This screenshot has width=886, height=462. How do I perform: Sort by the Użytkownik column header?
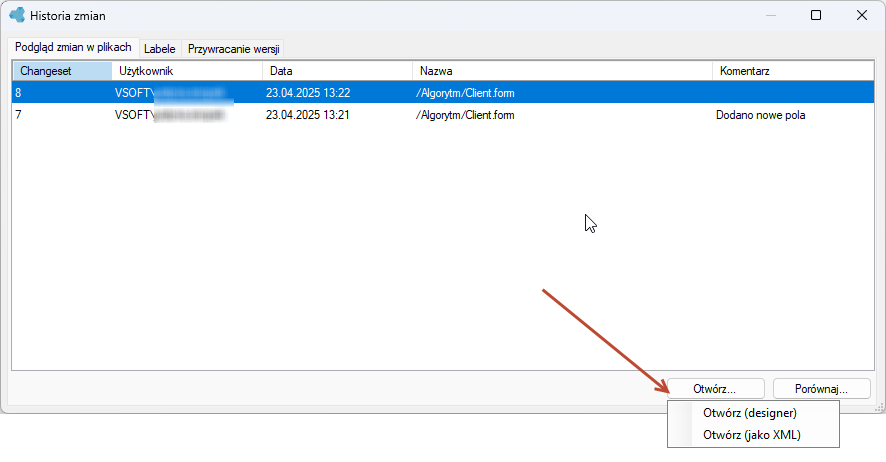(187, 71)
